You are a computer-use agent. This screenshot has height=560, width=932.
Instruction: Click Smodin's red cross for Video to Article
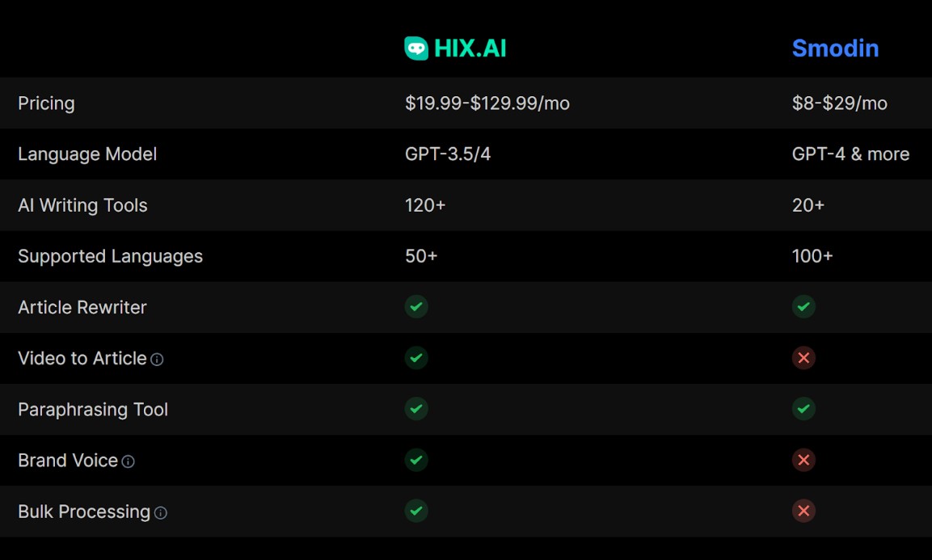803,358
